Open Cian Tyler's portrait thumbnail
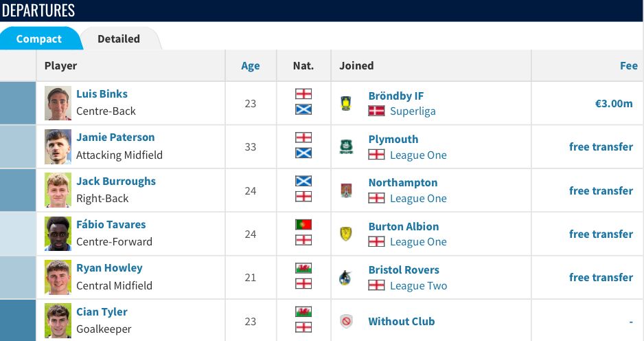 click(58, 320)
